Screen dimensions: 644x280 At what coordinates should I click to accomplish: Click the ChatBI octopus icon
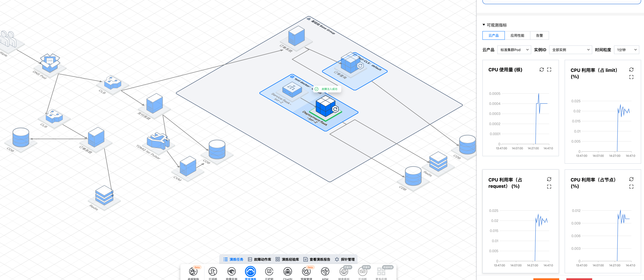point(288,272)
